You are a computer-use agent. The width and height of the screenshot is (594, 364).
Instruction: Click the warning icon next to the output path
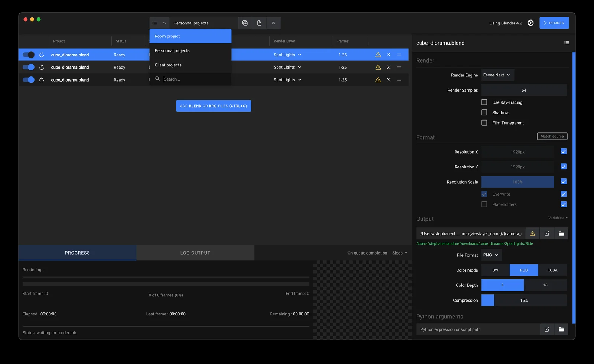[532, 233]
